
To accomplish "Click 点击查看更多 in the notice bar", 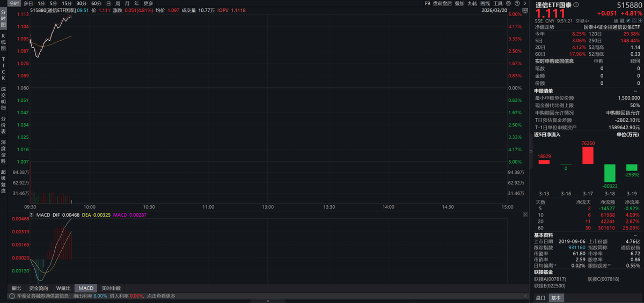I will click(x=161, y=296).
